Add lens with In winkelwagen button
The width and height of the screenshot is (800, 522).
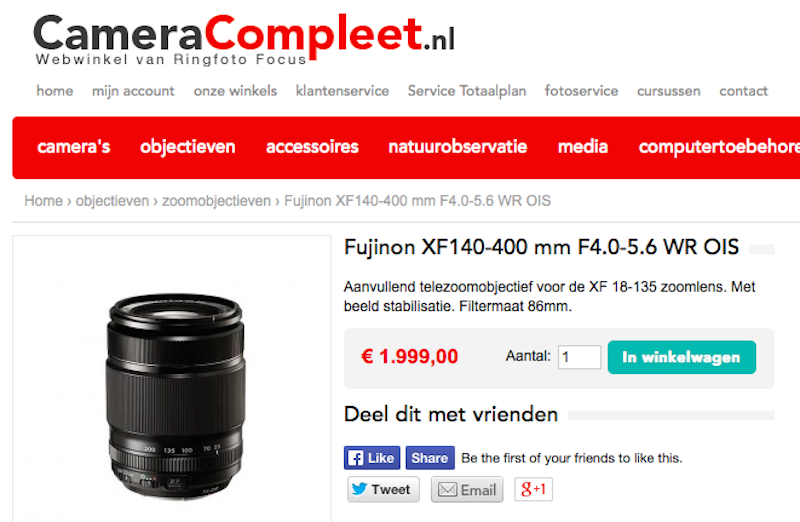click(x=682, y=357)
